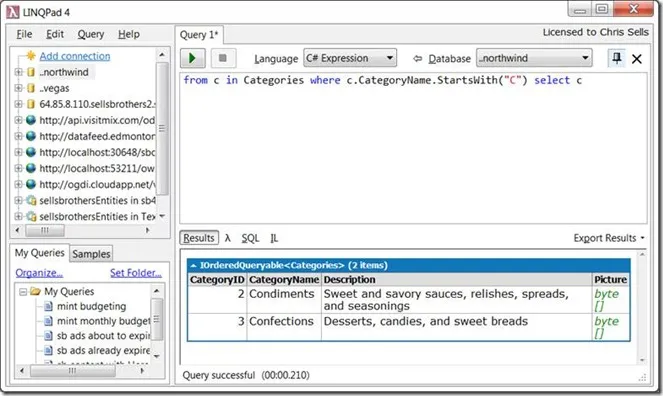Click into the query editor text area

(413, 148)
